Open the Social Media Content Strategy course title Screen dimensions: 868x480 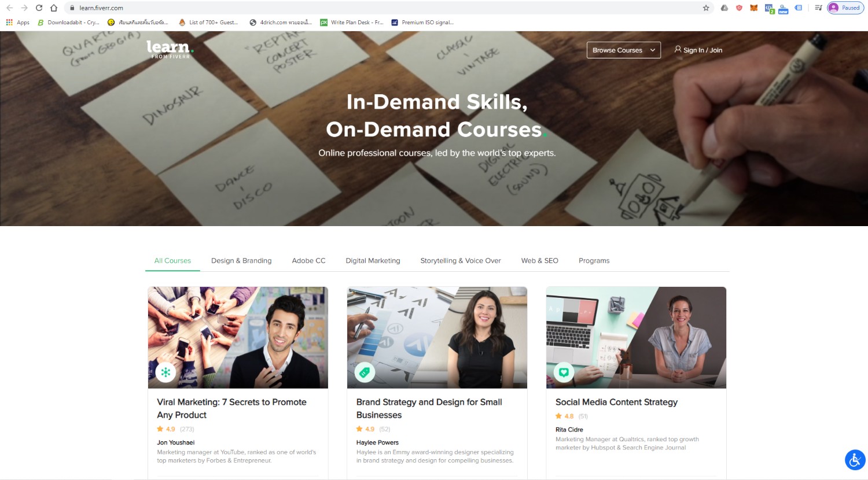(x=616, y=402)
